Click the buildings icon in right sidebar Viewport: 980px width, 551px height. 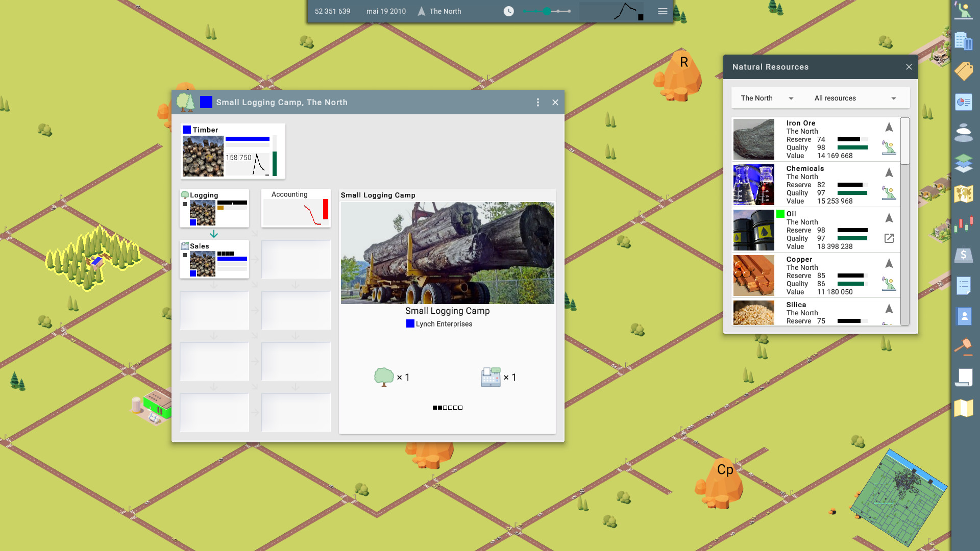coord(964,41)
